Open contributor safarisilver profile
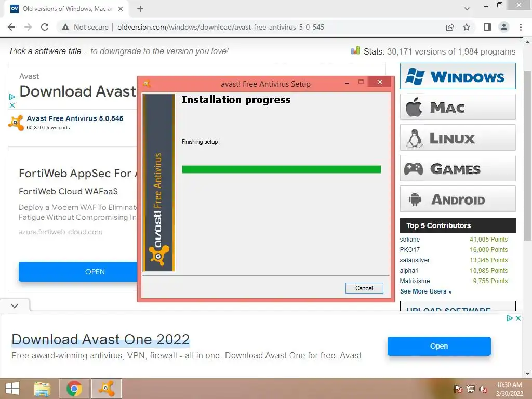The image size is (532, 399). click(415, 260)
